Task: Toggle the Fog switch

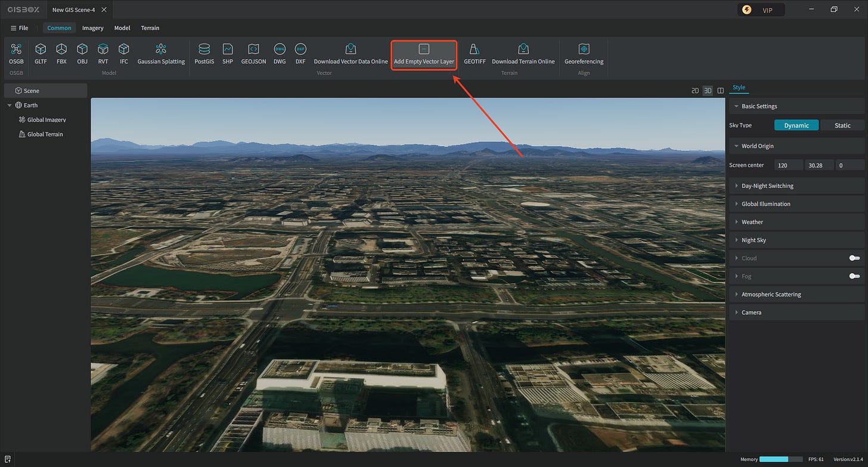Action: (x=855, y=276)
